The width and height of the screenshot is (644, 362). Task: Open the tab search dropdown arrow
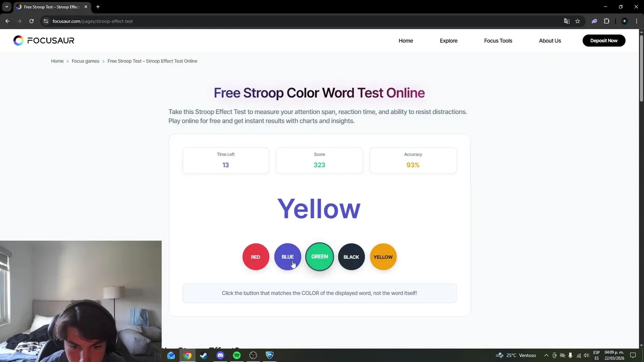point(6,7)
